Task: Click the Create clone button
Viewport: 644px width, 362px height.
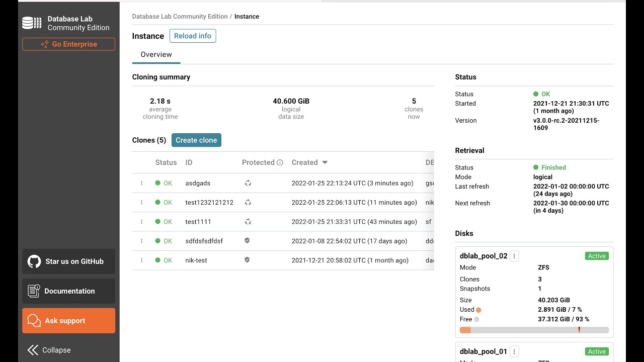Action: (196, 140)
